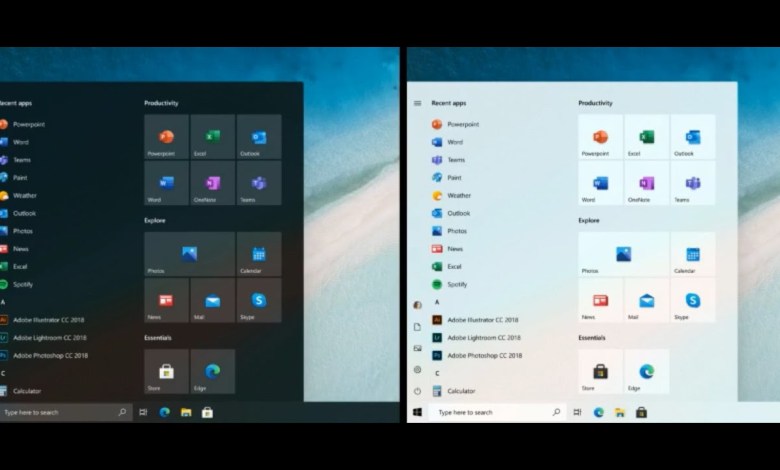Open the Mail tile in dark Start menu

coord(212,300)
